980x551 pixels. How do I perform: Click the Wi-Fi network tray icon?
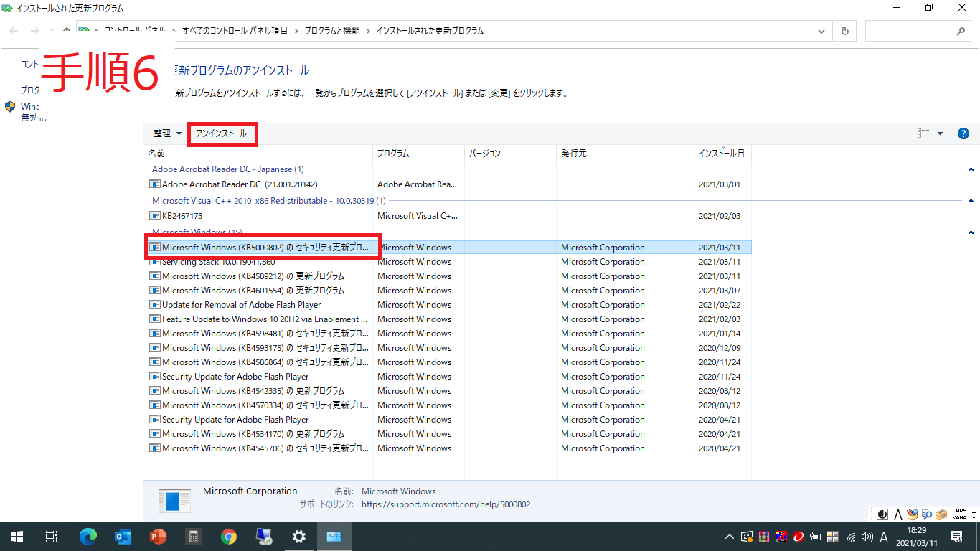tap(851, 537)
